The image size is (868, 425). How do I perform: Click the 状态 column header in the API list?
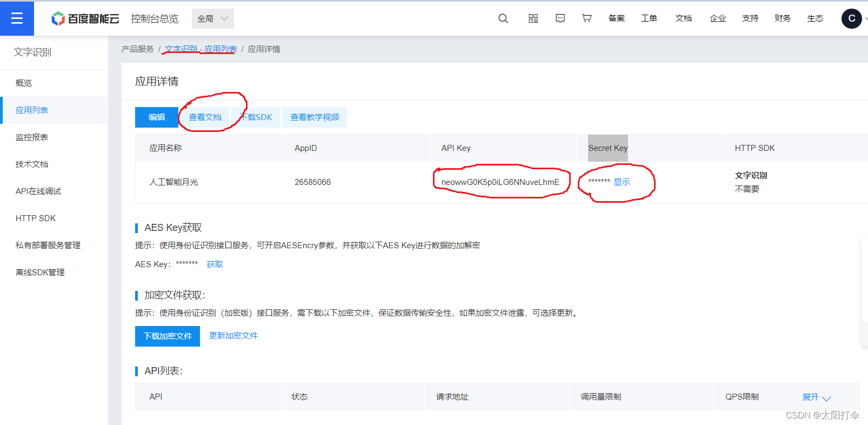click(x=299, y=397)
